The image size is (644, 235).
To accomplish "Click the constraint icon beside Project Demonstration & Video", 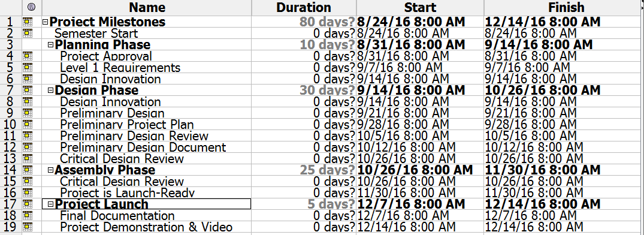I will coord(28,227).
